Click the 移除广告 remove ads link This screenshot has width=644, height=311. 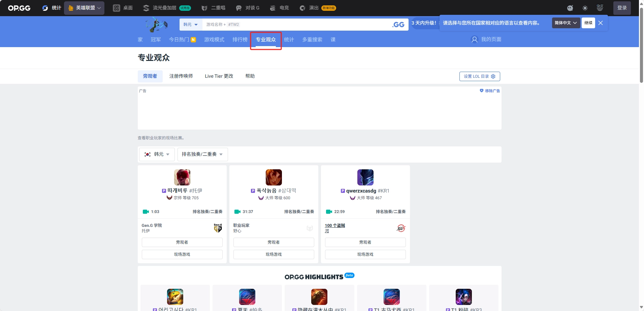[490, 91]
